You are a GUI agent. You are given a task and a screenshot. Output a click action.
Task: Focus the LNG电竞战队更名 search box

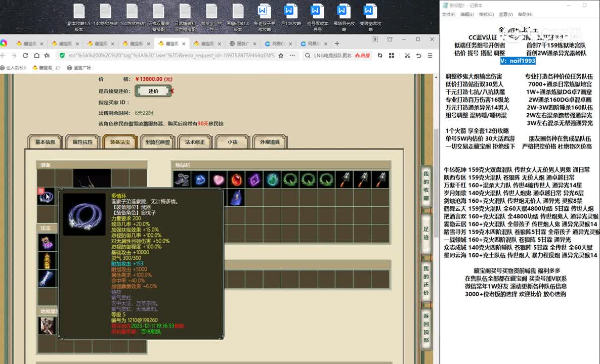[x=332, y=56]
